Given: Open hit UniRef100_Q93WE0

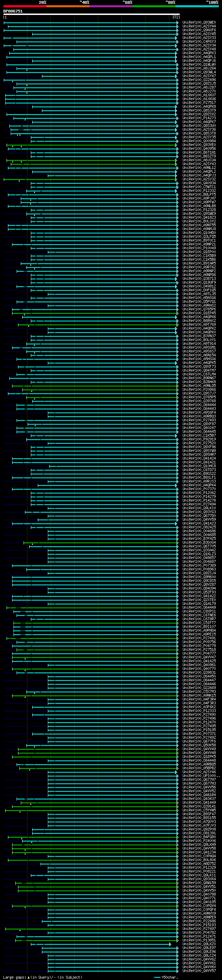Looking at the screenshot, I should pyautogui.click(x=199, y=23).
